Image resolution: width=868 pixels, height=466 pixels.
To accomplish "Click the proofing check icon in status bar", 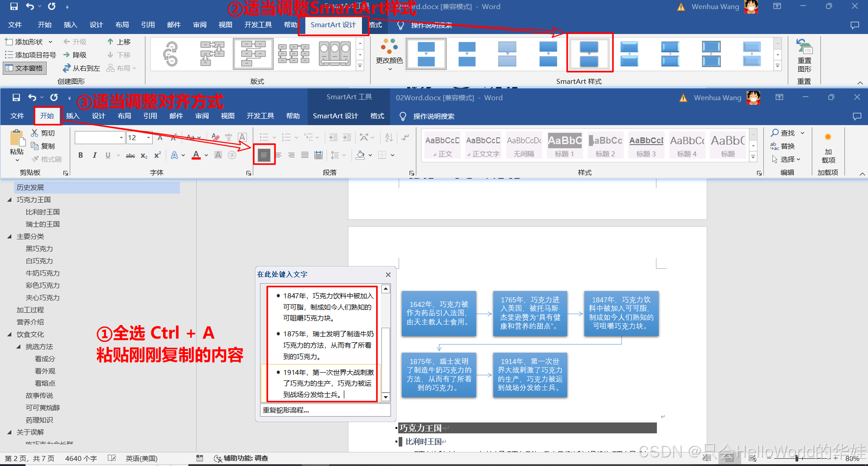I will (112, 458).
